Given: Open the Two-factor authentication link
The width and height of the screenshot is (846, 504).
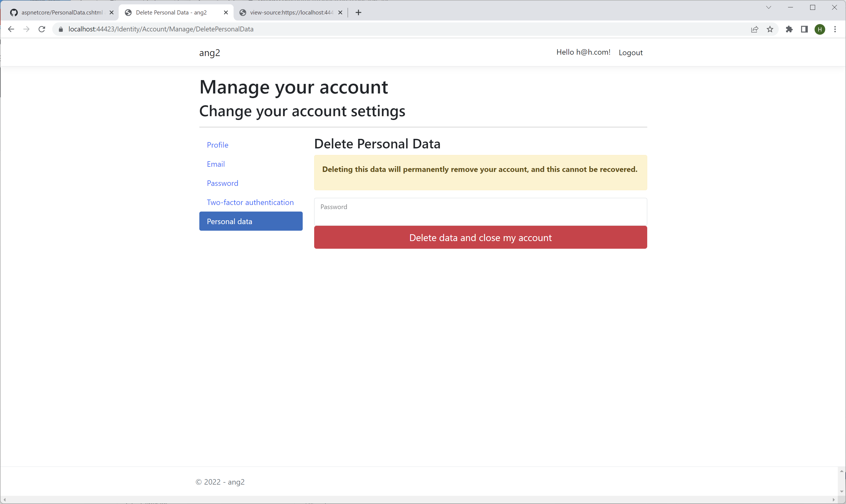Looking at the screenshot, I should click(x=250, y=202).
